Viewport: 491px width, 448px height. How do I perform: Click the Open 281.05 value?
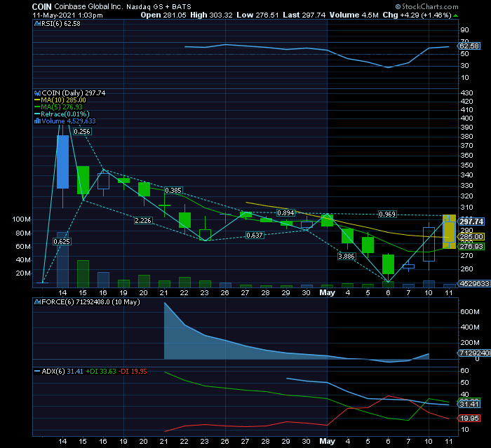tap(163, 15)
